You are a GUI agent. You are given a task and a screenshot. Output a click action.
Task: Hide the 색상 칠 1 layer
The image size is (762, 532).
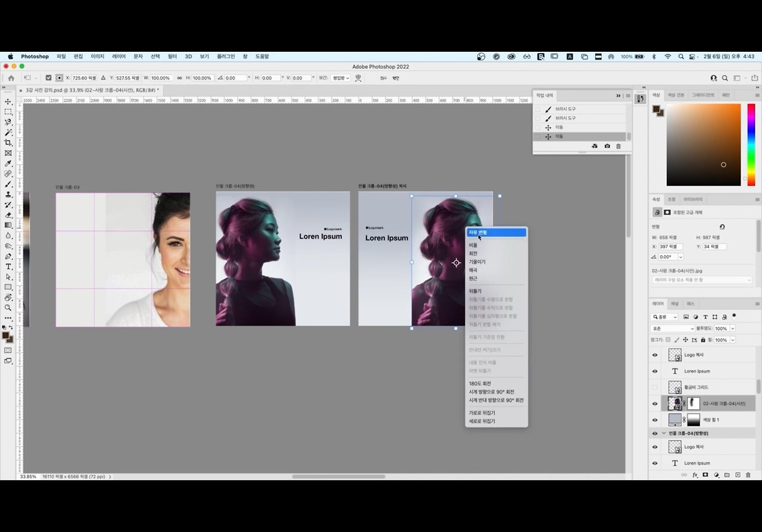[655, 420]
